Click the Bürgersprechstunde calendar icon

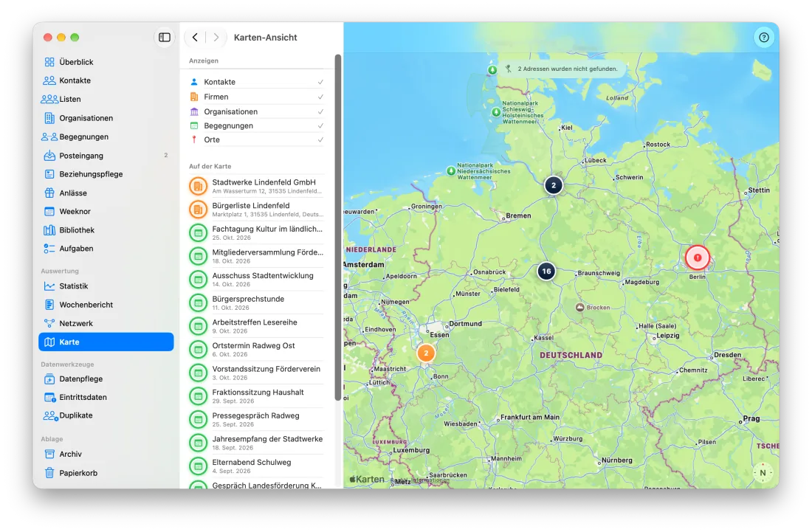tap(198, 303)
